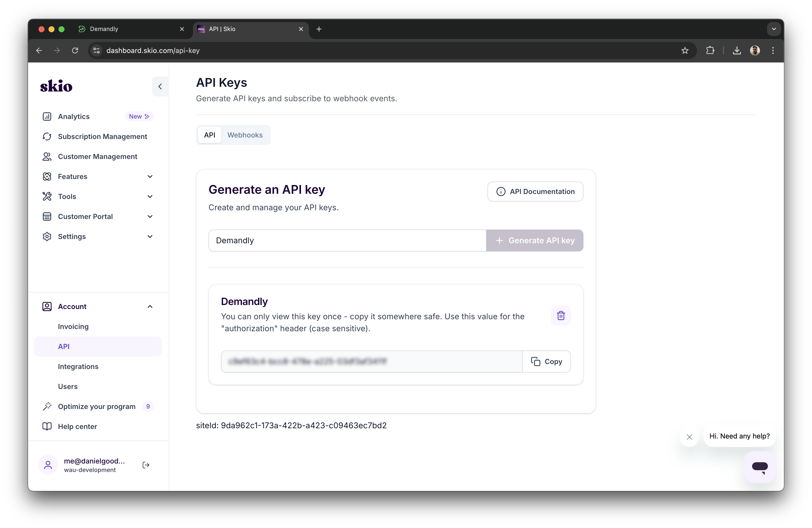Collapse the sidebar with the arrow button
This screenshot has height=528, width=812.
(x=160, y=86)
